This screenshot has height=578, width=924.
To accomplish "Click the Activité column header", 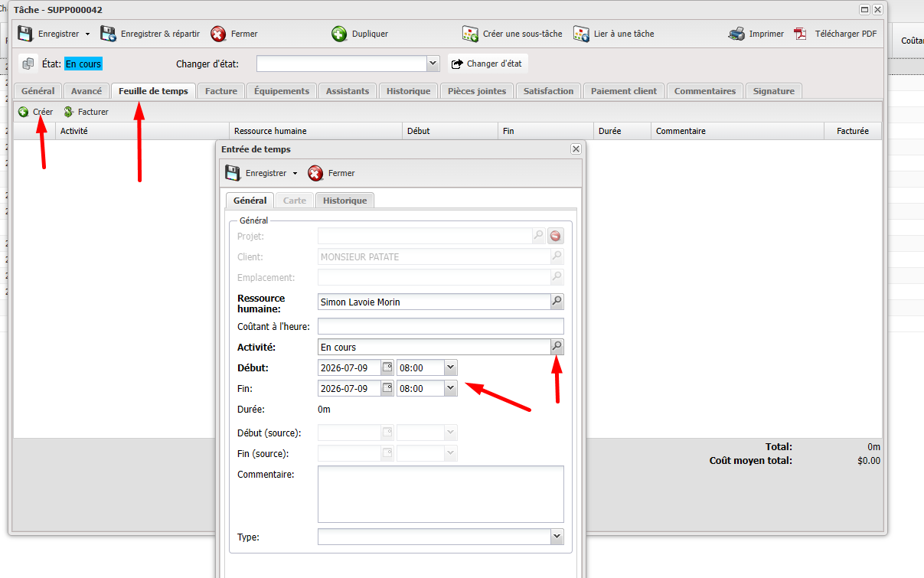I will (142, 131).
